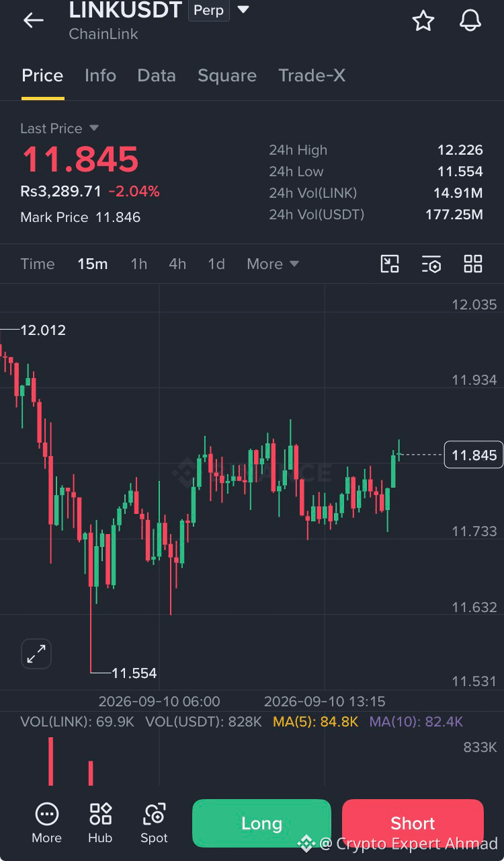Open the grid layout icon
The width and height of the screenshot is (504, 861).
(473, 264)
